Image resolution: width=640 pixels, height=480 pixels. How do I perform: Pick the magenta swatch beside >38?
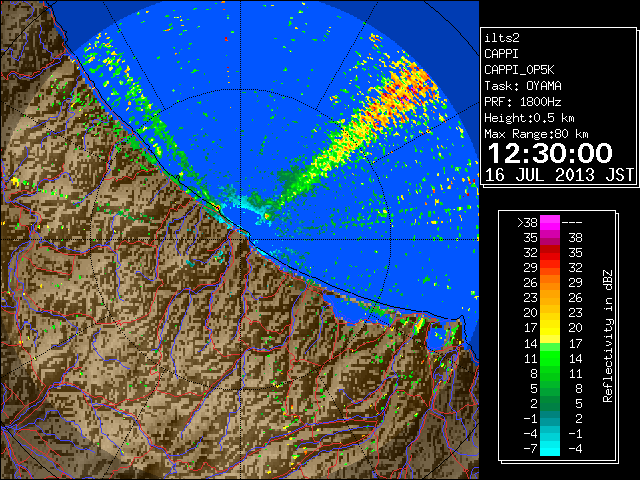[550, 223]
